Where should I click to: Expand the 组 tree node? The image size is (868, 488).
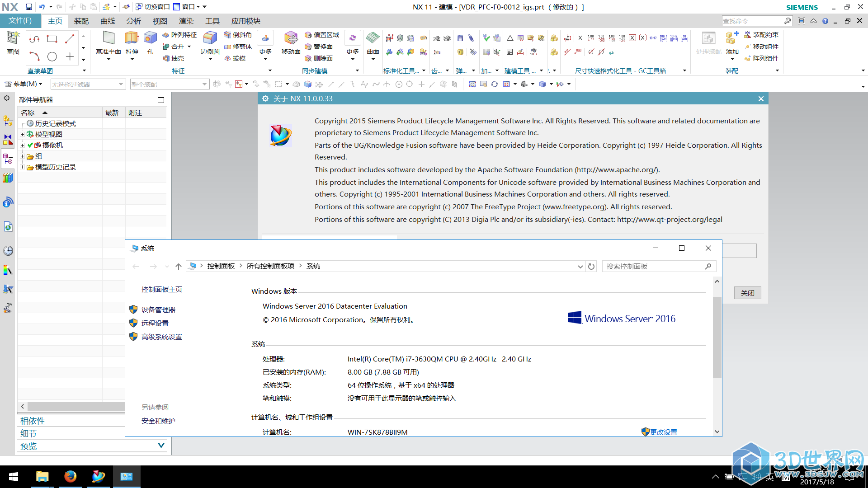click(x=22, y=156)
